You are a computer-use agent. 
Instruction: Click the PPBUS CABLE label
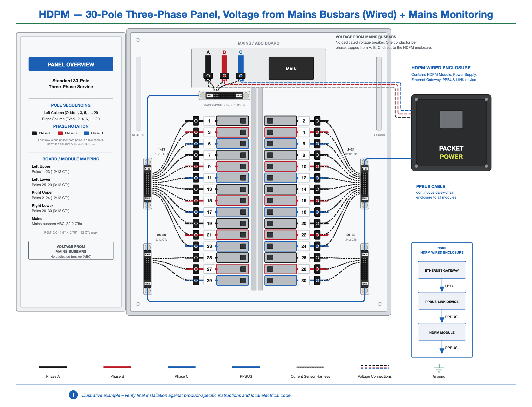coord(430,186)
